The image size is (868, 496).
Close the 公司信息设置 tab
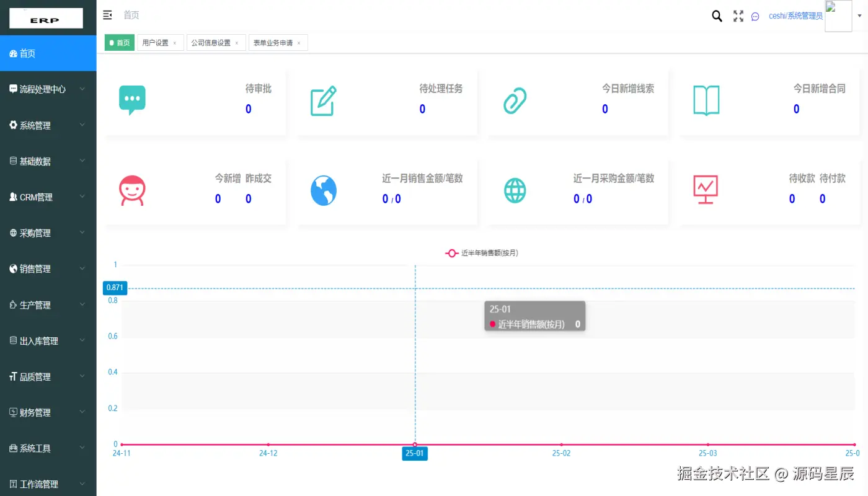coord(237,43)
